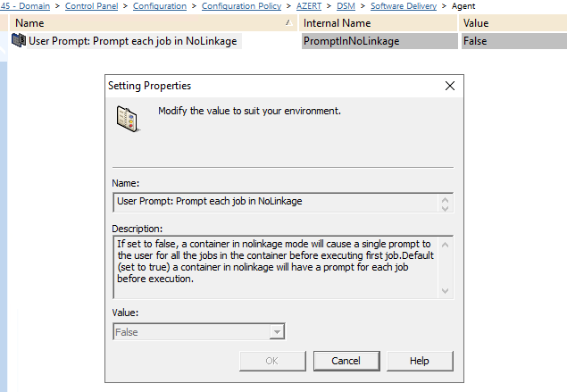Open the Value dropdown showing False
This screenshot has height=392, width=567.
click(278, 332)
